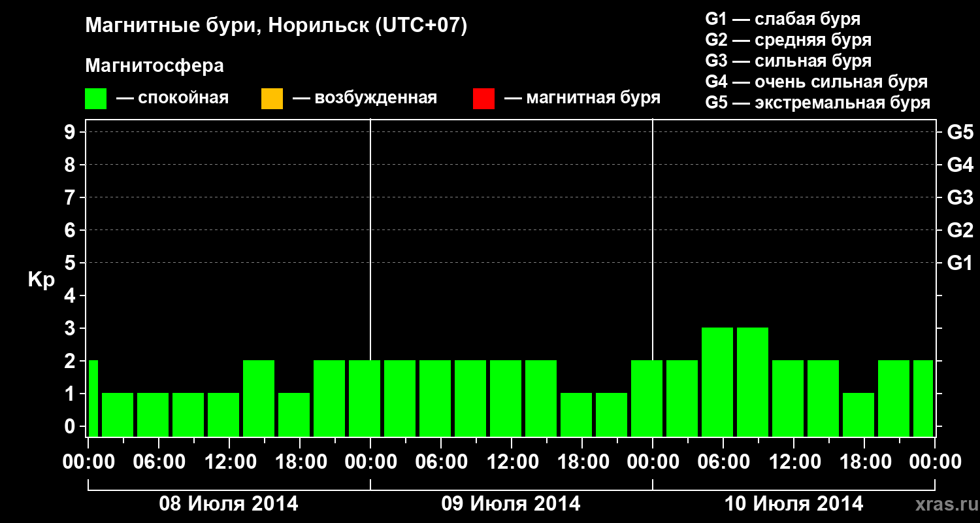Click the '— спокойная' legend label
This screenshot has height=523, width=980.
pos(172,98)
